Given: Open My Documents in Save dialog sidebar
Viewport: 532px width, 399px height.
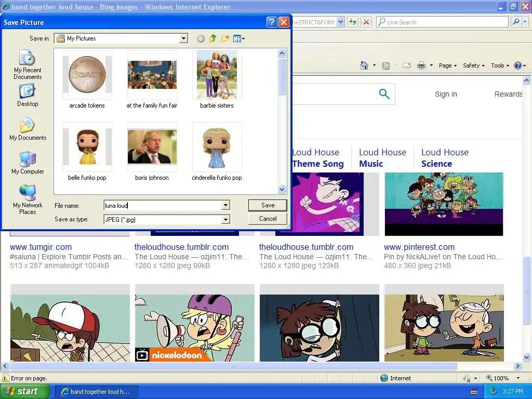Looking at the screenshot, I should click(x=28, y=129).
